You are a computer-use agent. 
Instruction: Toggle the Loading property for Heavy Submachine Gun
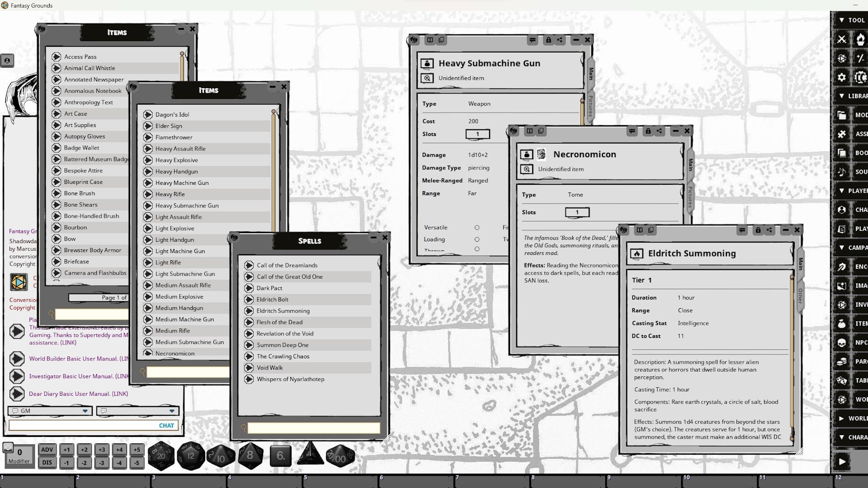tap(477, 239)
